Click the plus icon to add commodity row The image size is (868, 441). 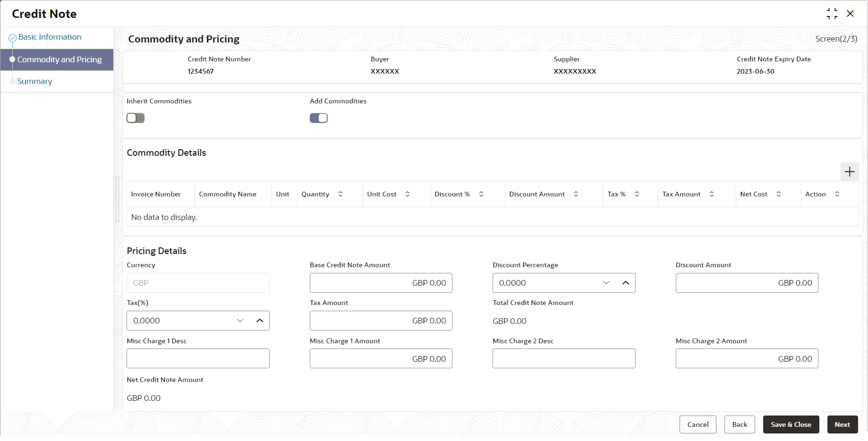click(x=849, y=172)
